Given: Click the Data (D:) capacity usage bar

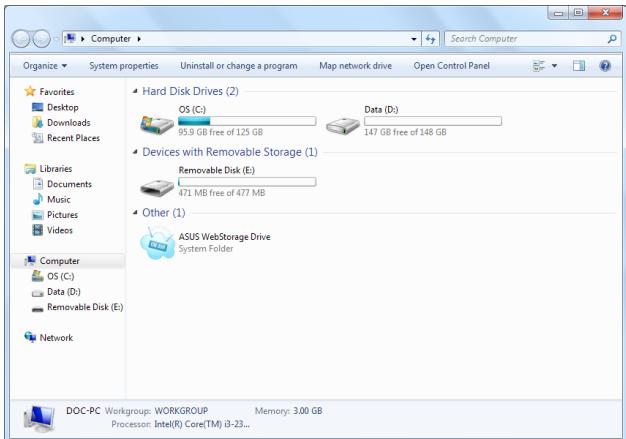Looking at the screenshot, I should pos(433,121).
